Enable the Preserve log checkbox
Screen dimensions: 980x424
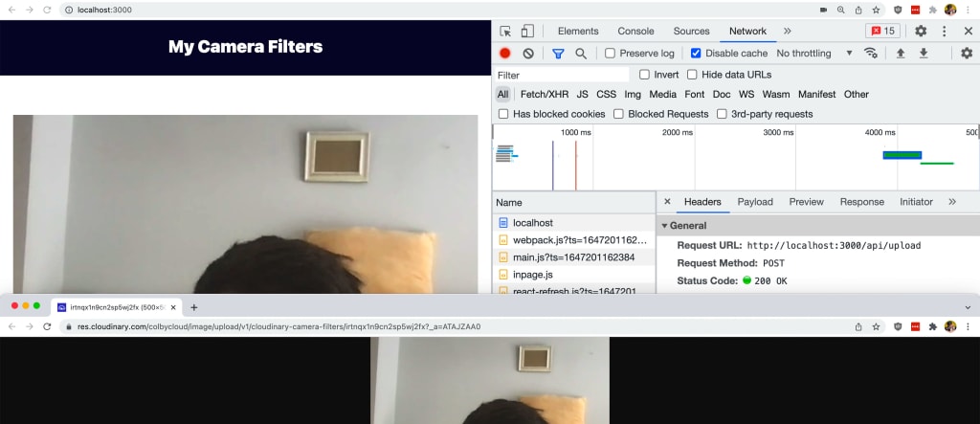(x=610, y=54)
